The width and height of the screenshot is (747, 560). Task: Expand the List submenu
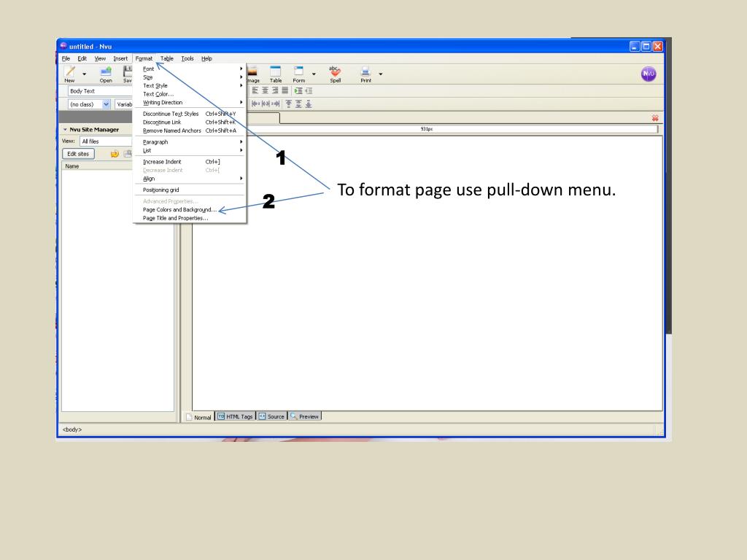190,150
